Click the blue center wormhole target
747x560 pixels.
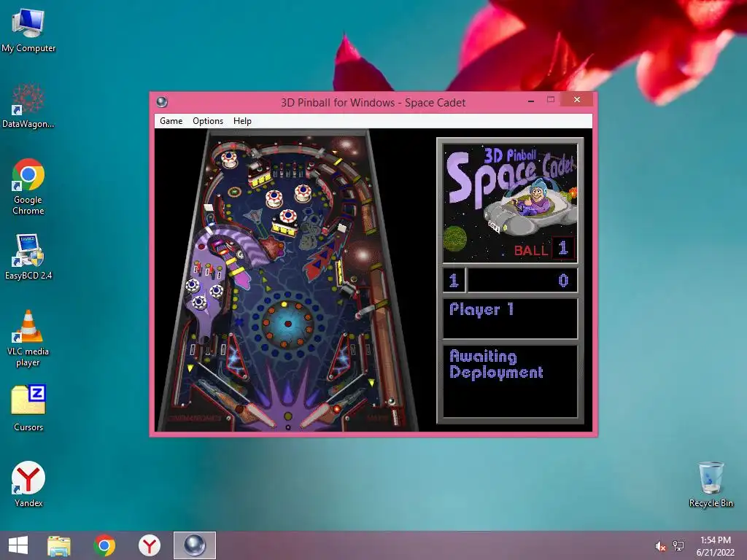287,324
